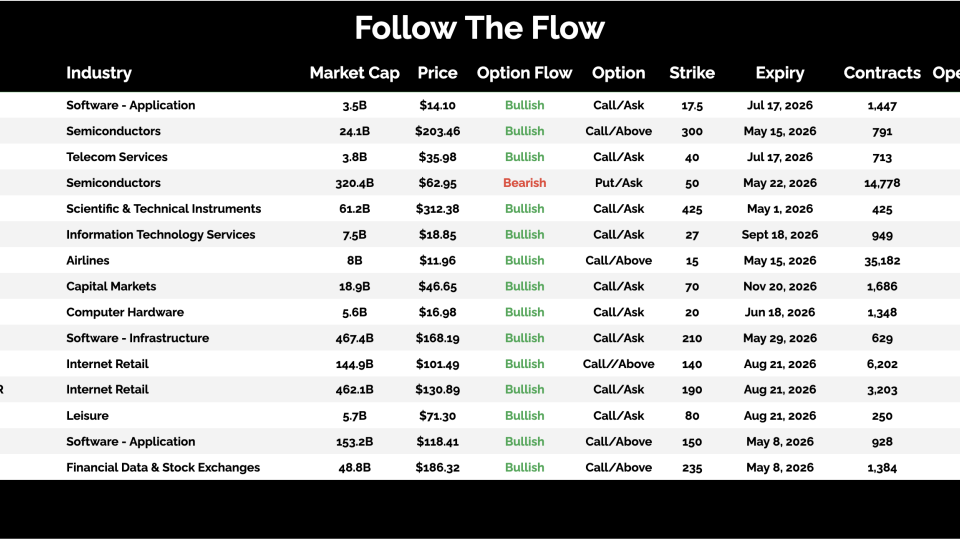
Task: Click the 35,182 contracts cell
Action: (881, 260)
